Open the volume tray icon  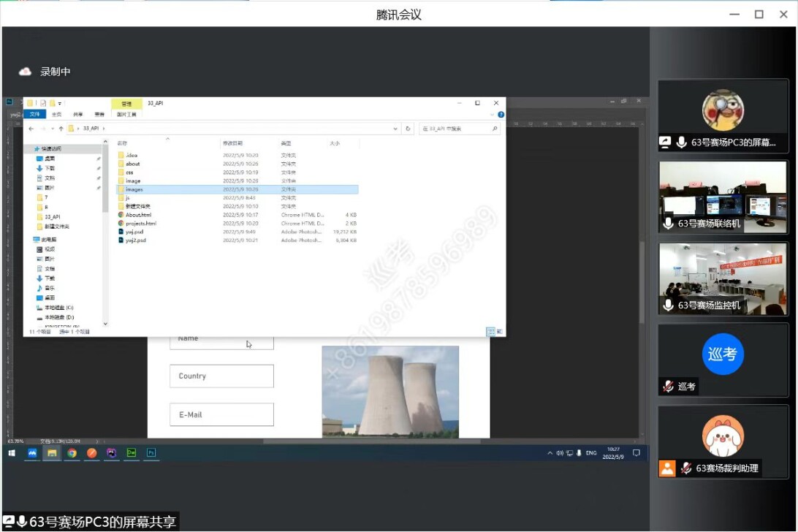click(x=560, y=453)
